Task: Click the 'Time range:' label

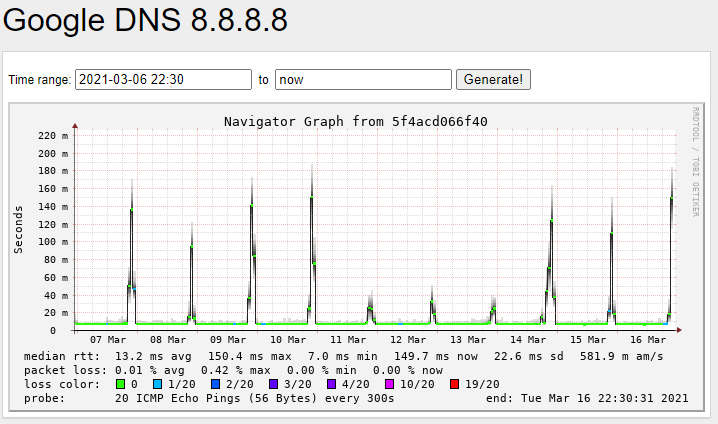Action: (39, 80)
